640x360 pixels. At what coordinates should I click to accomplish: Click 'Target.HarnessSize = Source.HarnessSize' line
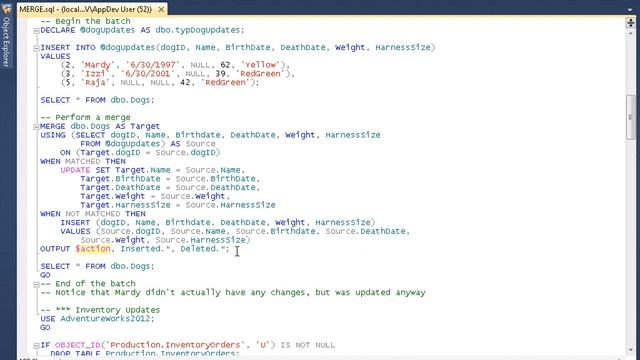coord(178,205)
